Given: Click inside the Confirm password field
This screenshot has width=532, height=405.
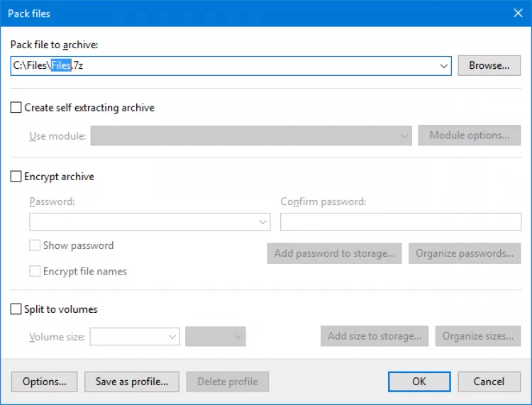Looking at the screenshot, I should pyautogui.click(x=401, y=222).
